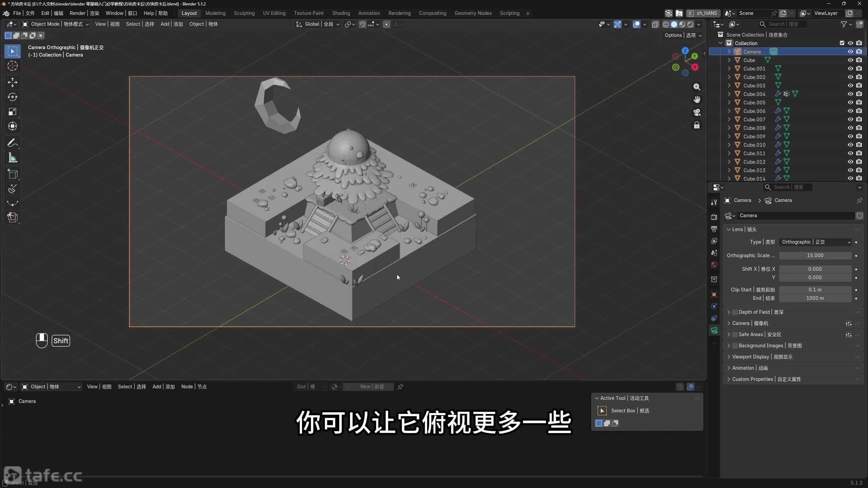Click the Blender logo menu icon

pos(6,13)
